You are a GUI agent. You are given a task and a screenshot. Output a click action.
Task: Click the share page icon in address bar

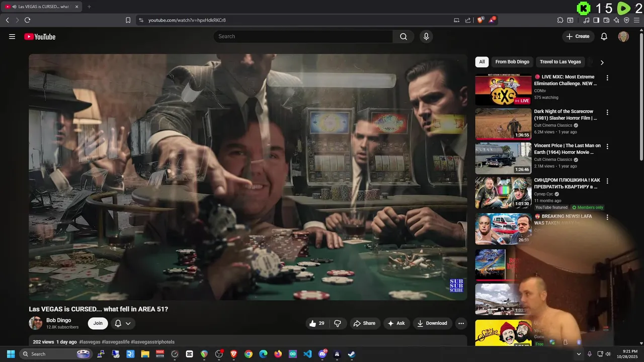[468, 20]
